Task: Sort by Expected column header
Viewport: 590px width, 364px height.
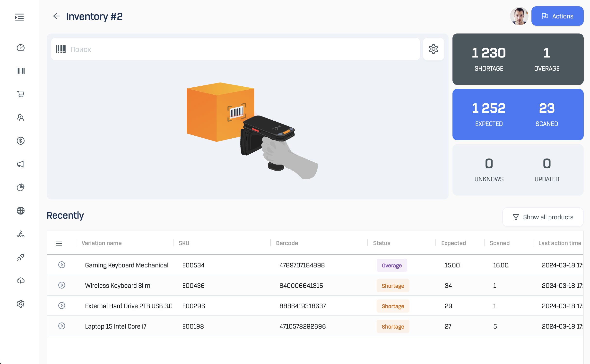Action: [x=453, y=243]
